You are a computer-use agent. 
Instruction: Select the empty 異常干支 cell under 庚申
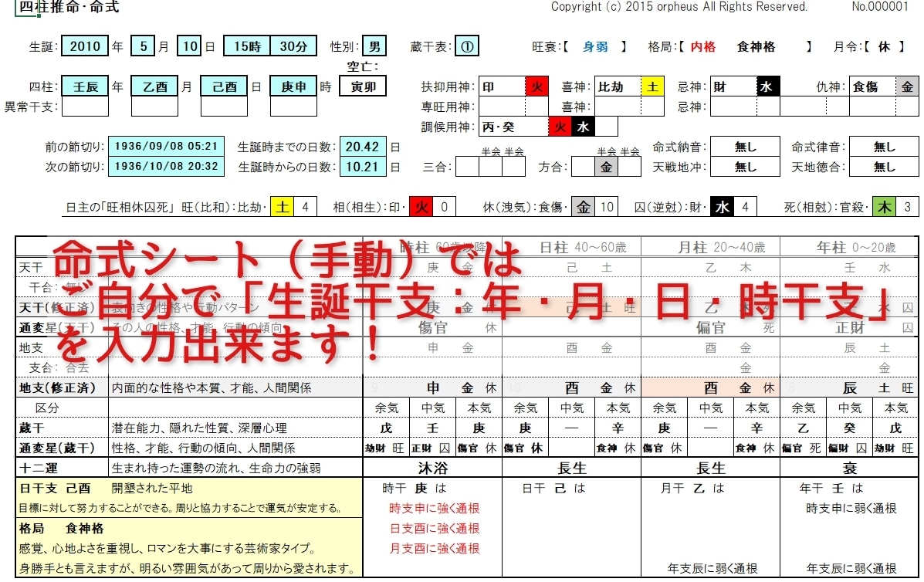[293, 107]
